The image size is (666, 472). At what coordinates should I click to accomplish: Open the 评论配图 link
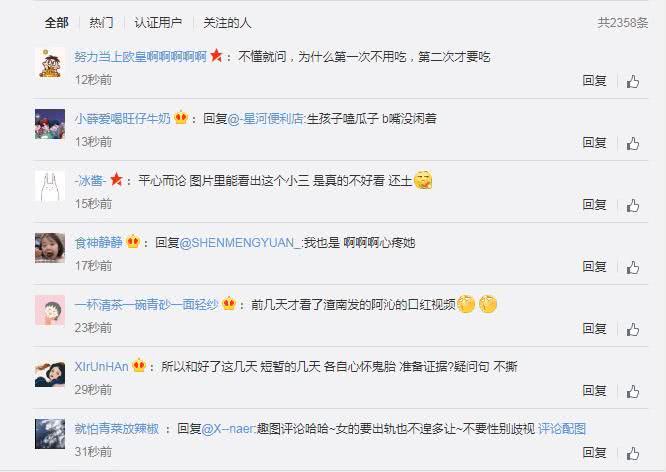point(562,429)
